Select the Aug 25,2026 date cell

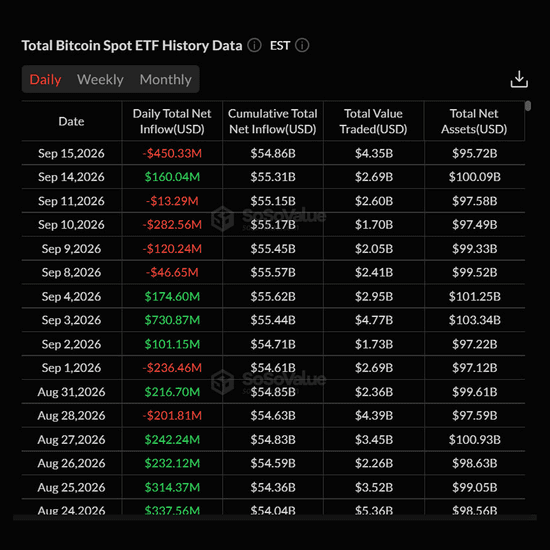(x=71, y=487)
